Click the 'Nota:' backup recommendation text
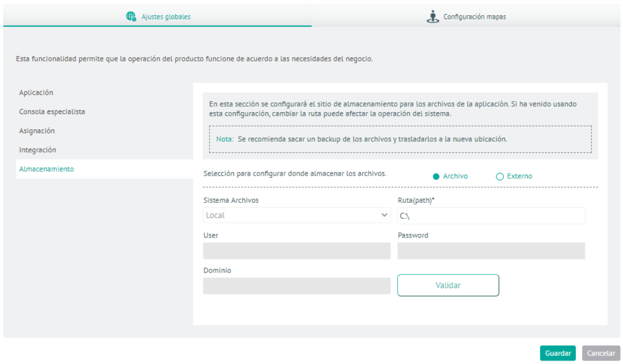 tap(361, 139)
